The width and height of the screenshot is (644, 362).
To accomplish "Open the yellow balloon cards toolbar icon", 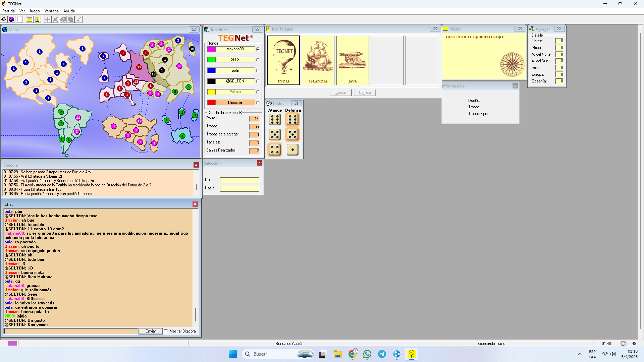I will (38, 19).
